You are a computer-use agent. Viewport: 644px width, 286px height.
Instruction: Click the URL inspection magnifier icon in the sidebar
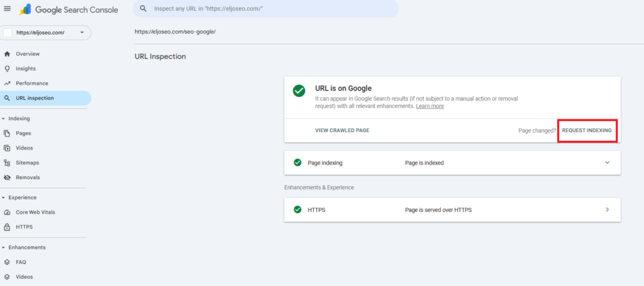coord(7,98)
